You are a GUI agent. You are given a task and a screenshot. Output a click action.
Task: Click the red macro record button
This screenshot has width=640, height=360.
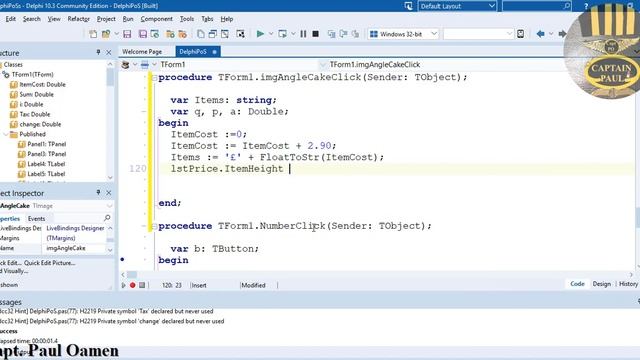(133, 285)
